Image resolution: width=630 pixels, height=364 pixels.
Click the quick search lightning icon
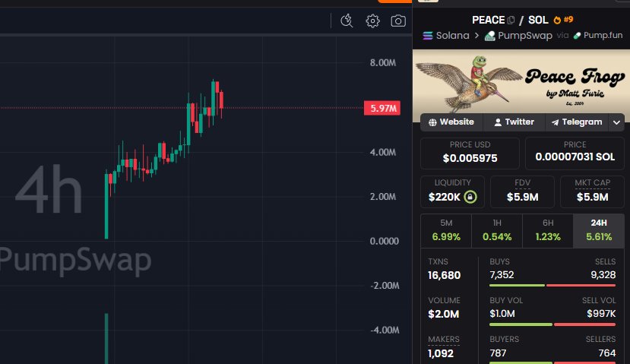point(347,21)
